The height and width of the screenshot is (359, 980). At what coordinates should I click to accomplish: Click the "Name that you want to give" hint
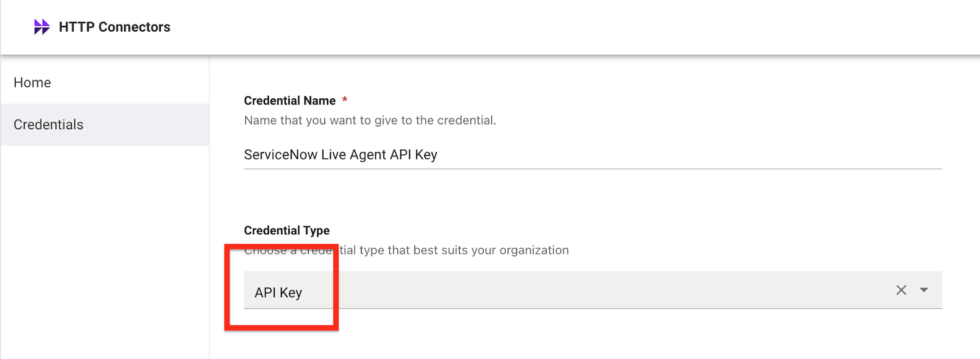click(x=370, y=120)
